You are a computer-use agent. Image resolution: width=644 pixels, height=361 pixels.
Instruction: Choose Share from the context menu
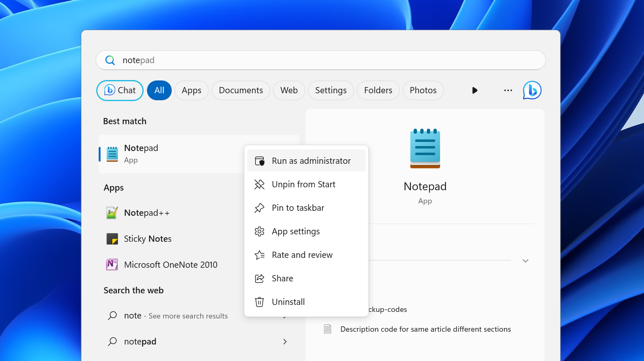[282, 278]
